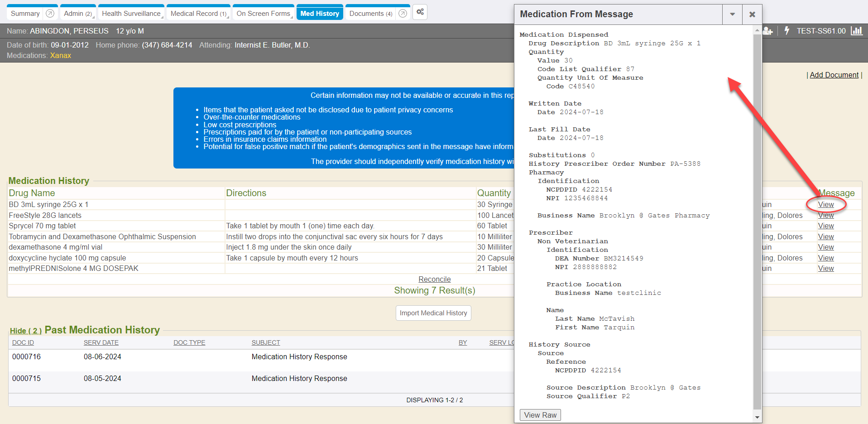Viewport: 868px width, 424px height.
Task: Select the On Screen Forms tab
Action: pos(263,14)
